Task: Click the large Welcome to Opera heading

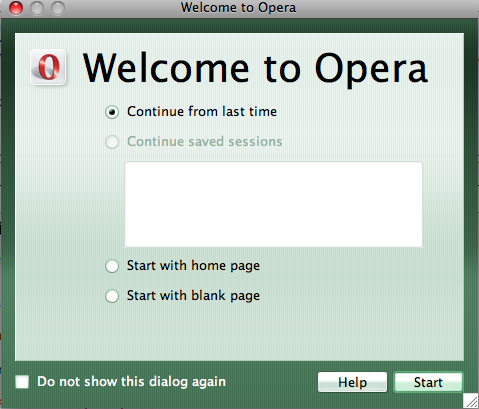Action: (255, 69)
